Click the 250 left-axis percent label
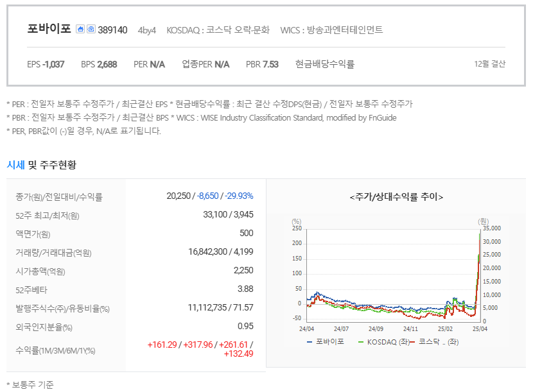This screenshot has width=533, height=392. tap(297, 228)
